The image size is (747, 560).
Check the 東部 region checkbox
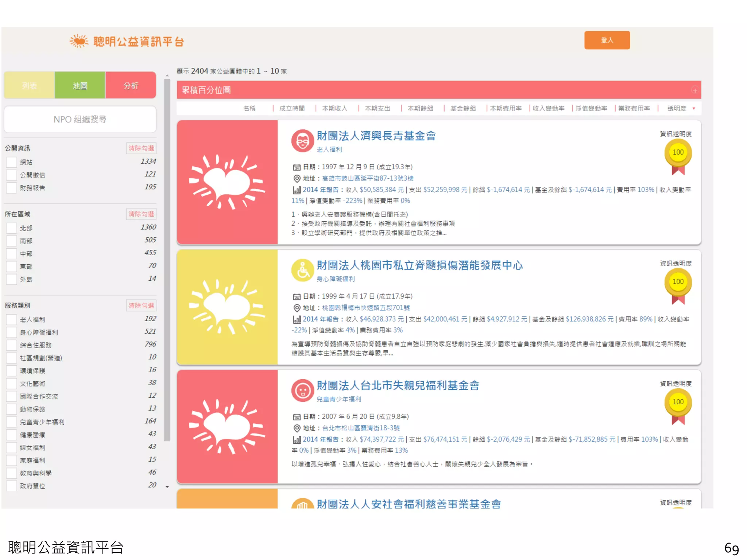(11, 267)
